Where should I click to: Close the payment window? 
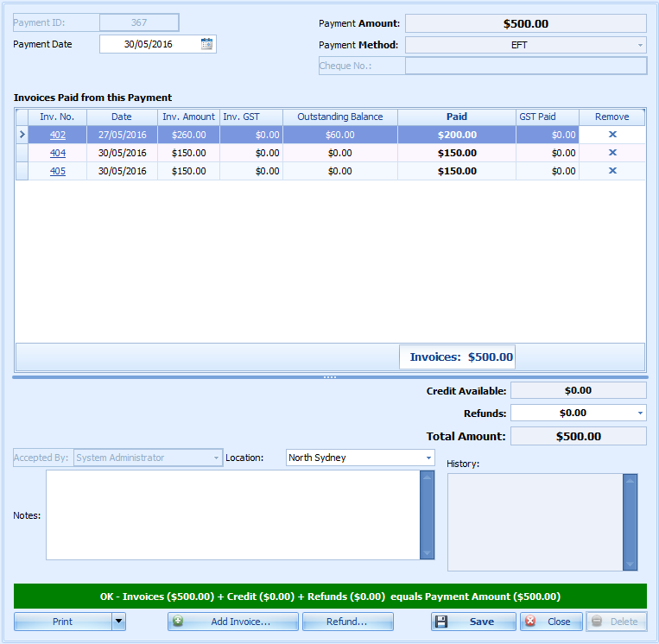point(551,622)
